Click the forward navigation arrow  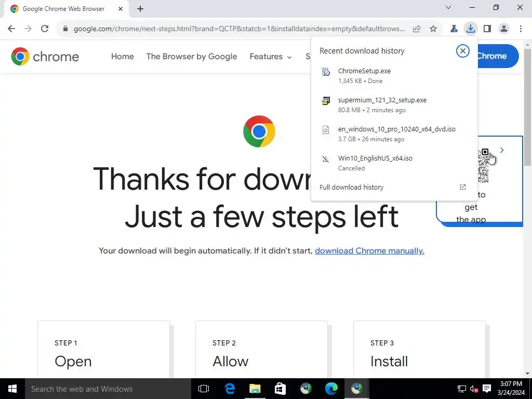tap(28, 29)
